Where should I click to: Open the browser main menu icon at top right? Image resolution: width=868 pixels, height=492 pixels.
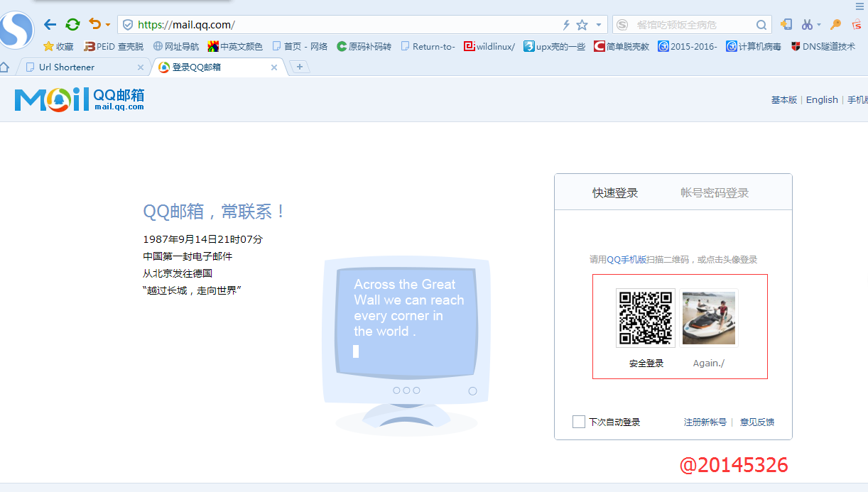point(859,5)
